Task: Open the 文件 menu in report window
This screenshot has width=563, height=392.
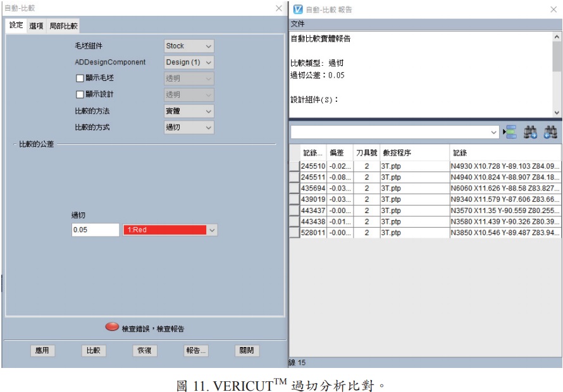Action: tap(298, 24)
